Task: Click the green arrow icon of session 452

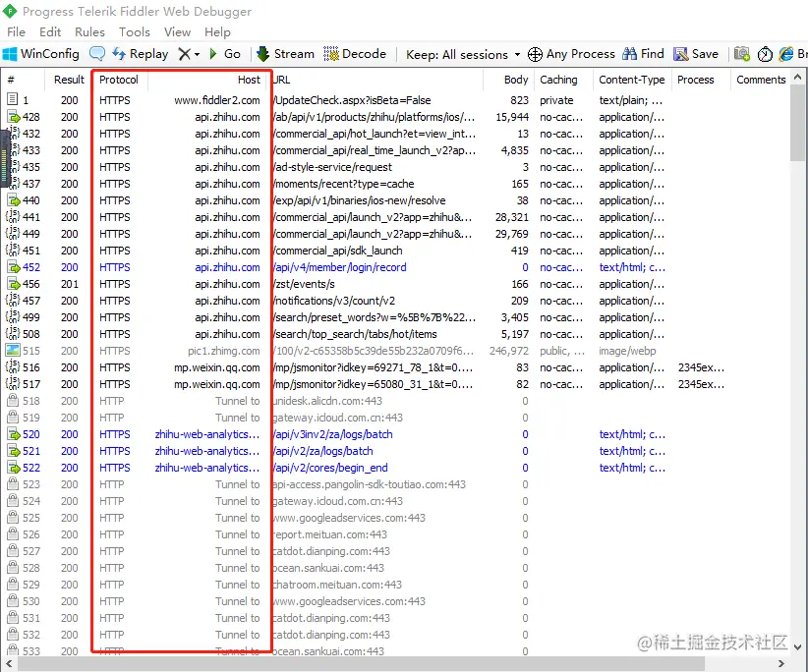Action: point(13,267)
